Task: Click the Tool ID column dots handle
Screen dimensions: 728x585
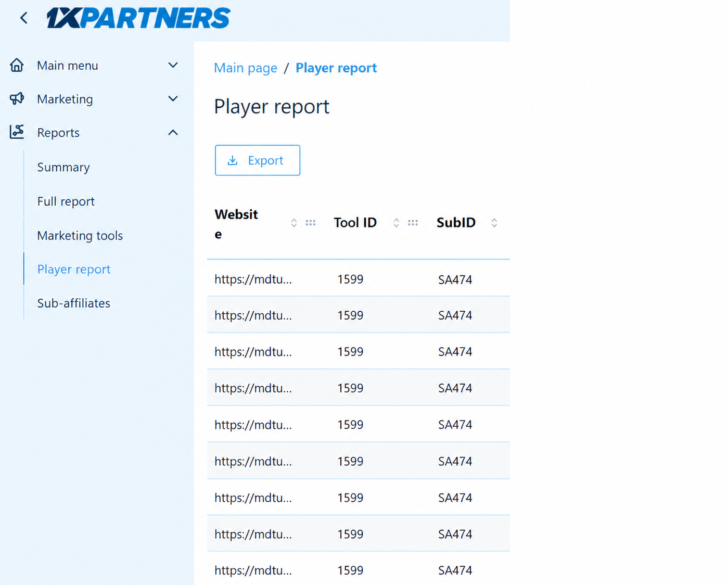Action: click(x=413, y=223)
